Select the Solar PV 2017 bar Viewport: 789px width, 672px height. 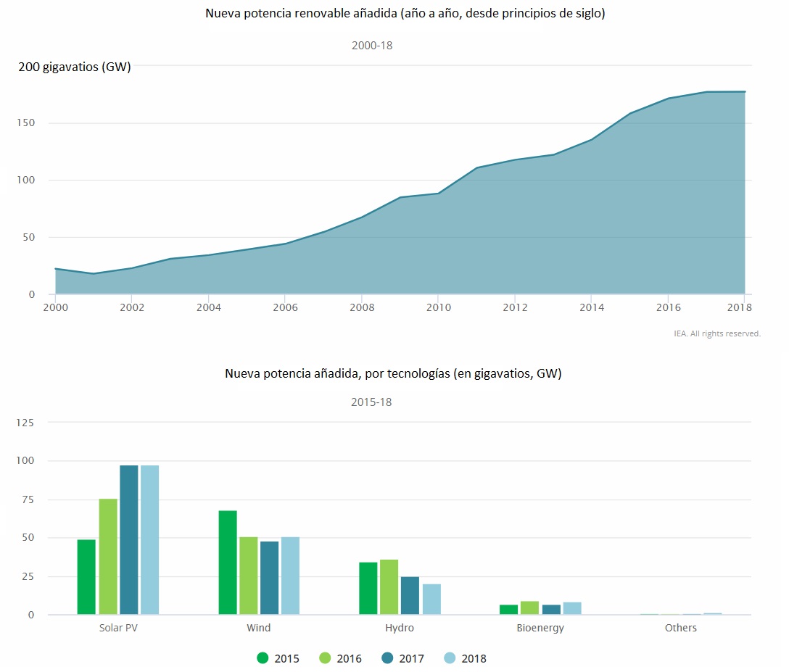point(128,540)
